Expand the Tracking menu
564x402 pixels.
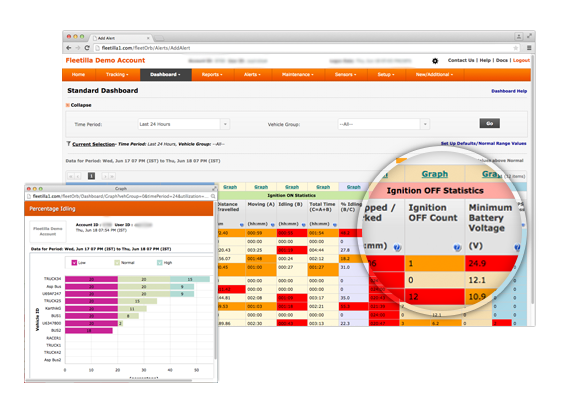117,74
